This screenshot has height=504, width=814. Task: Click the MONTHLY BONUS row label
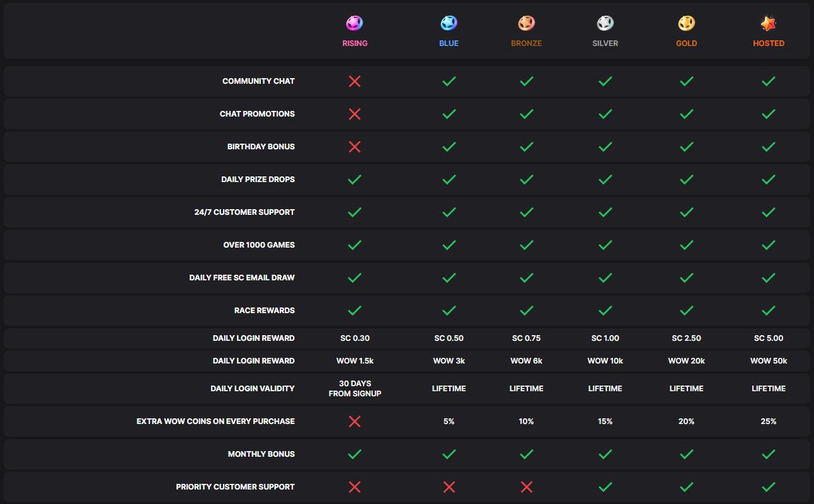point(261,454)
